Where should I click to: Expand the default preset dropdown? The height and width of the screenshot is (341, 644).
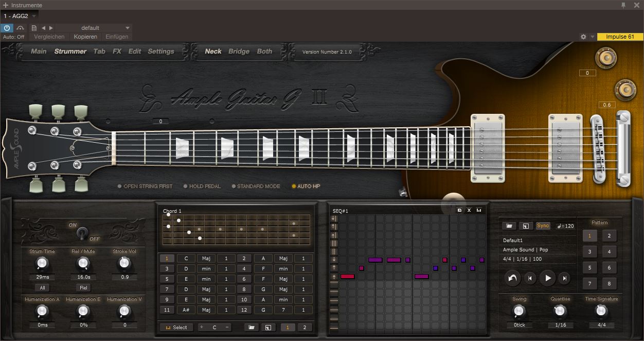[x=128, y=28]
